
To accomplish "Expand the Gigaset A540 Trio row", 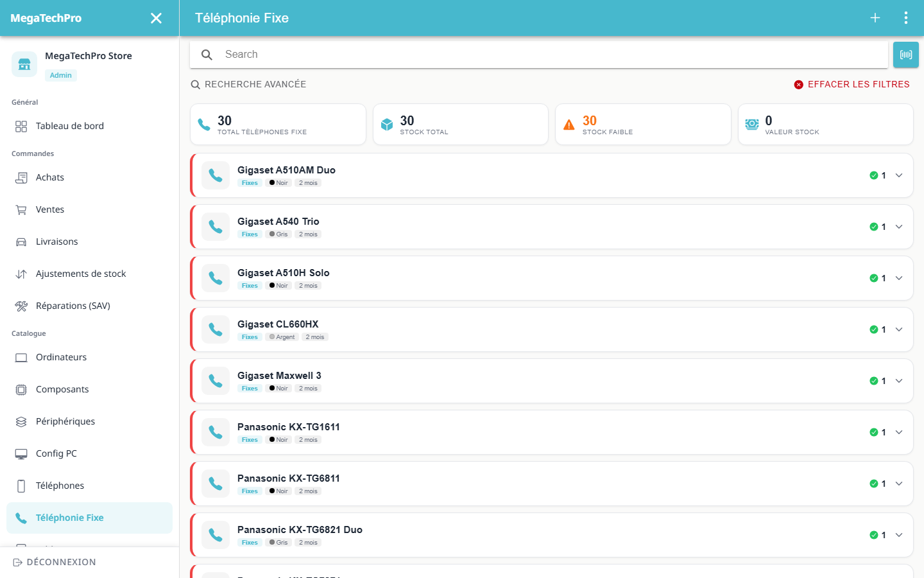I will (899, 227).
